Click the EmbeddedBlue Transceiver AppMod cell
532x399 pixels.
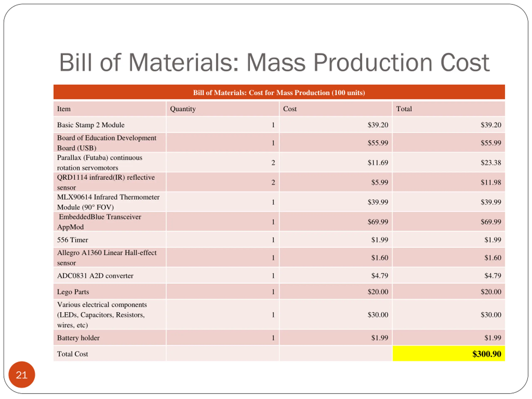coord(110,222)
